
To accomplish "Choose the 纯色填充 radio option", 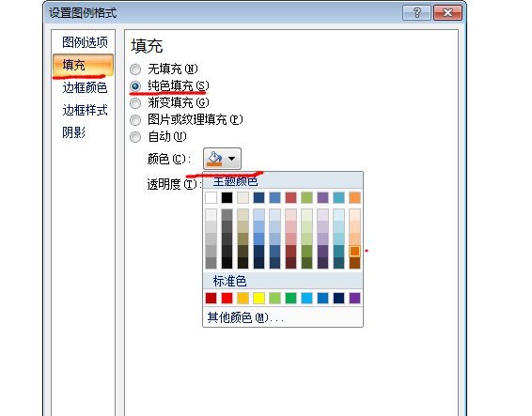I will tap(135, 86).
